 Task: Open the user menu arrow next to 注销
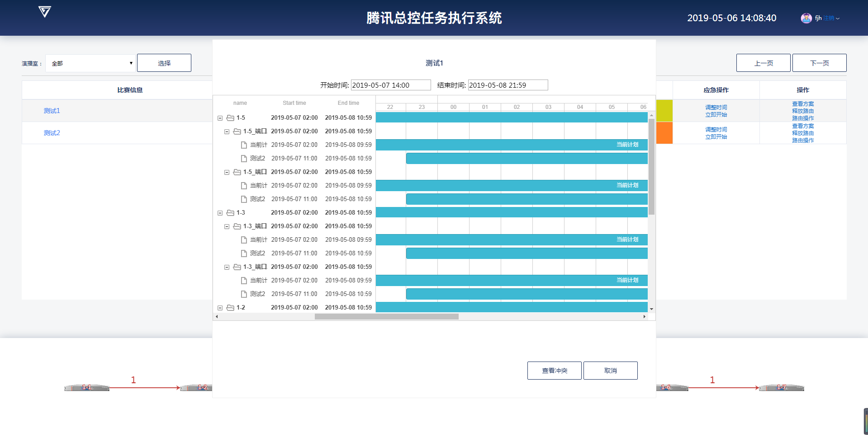click(x=838, y=19)
